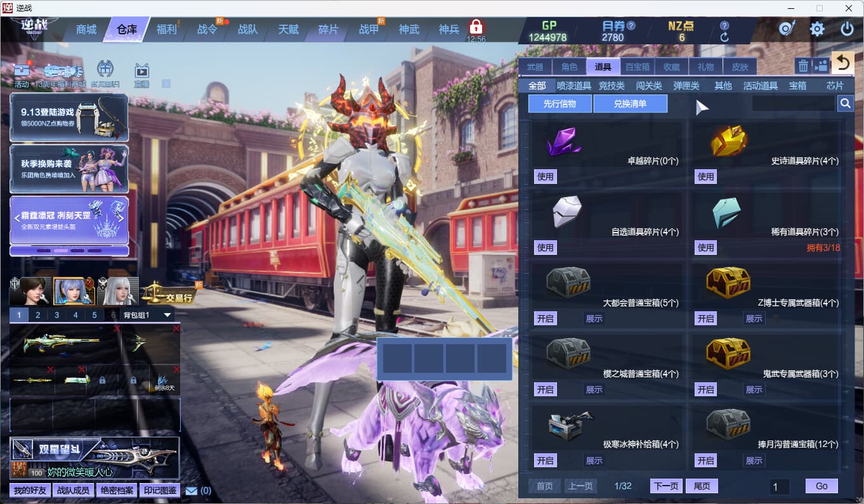Show next banner with right arrow
Viewport: 864px width, 504px height.
[x=121, y=219]
